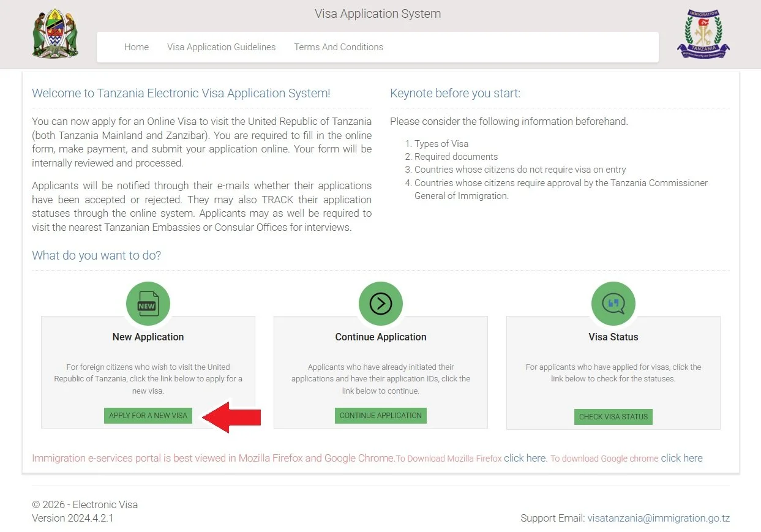Click the green NEW document icon
The image size is (761, 532).
click(x=148, y=304)
